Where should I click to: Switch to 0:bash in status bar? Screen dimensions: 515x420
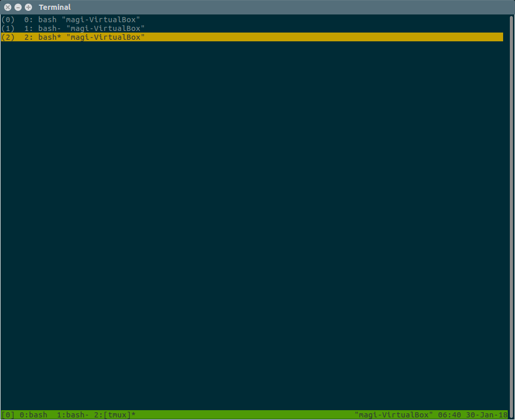click(x=34, y=415)
